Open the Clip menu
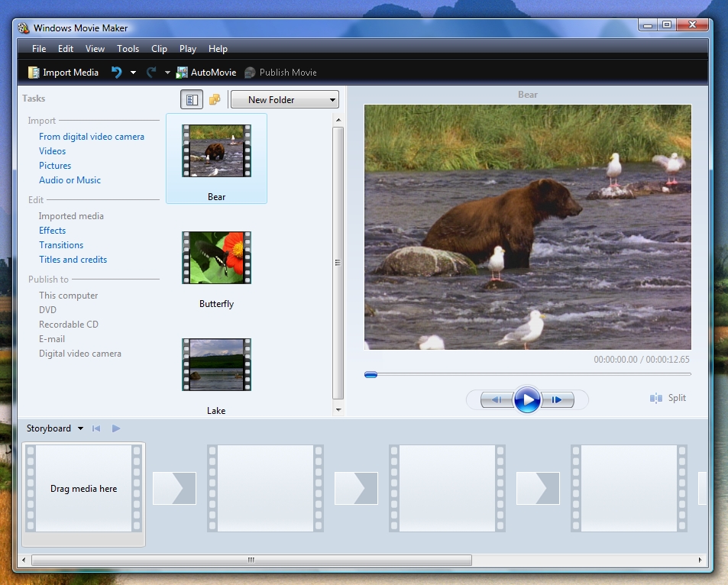The width and height of the screenshot is (728, 585). coord(159,49)
